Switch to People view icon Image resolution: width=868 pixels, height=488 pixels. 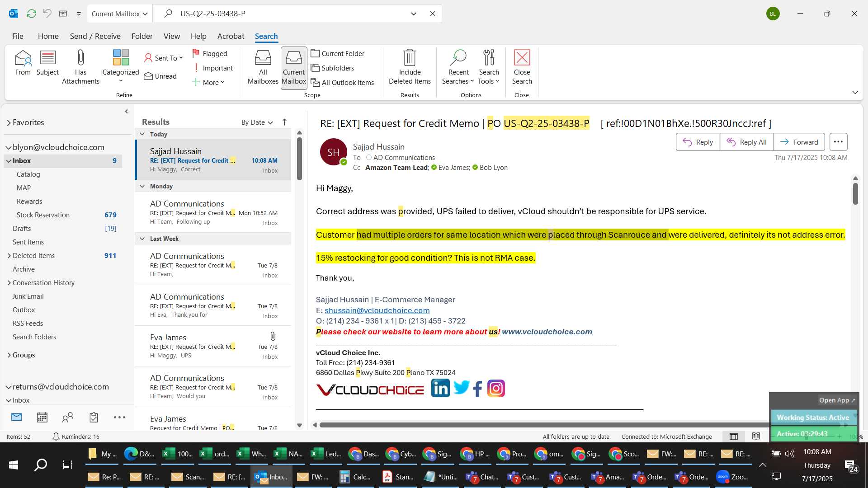coord(68,417)
